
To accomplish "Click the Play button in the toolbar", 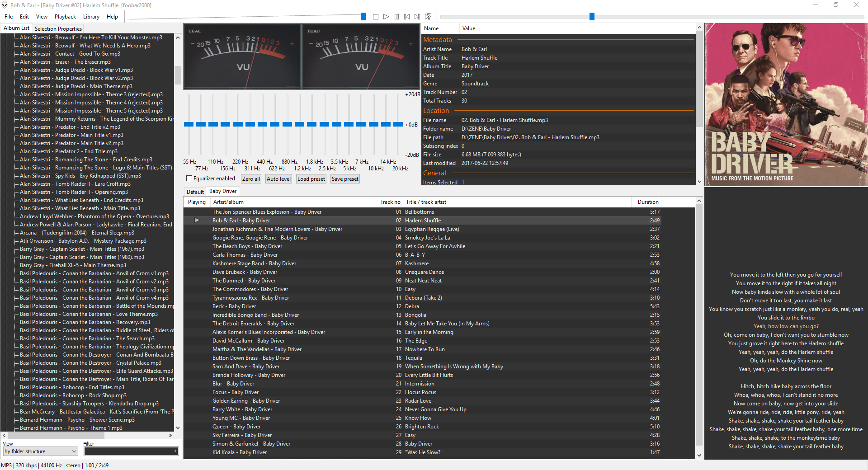I will [x=386, y=17].
